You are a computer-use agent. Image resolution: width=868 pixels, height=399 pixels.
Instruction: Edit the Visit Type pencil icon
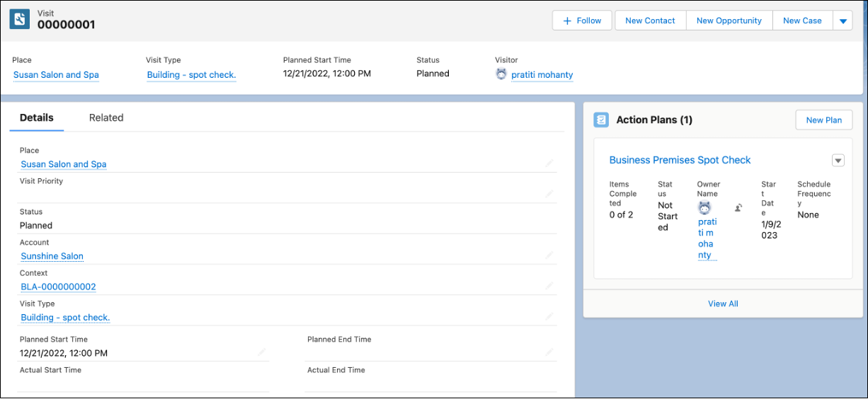point(549,317)
